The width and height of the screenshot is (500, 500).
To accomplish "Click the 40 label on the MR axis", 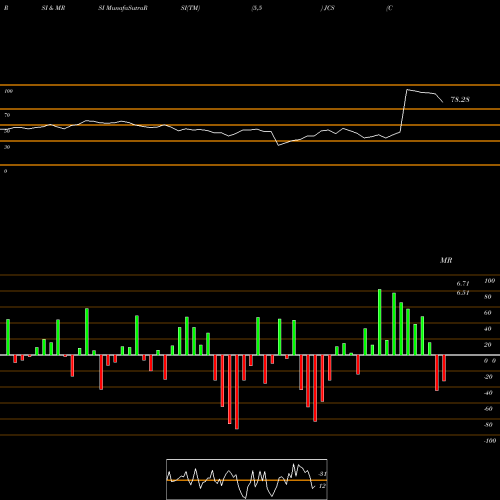I will point(488,329).
